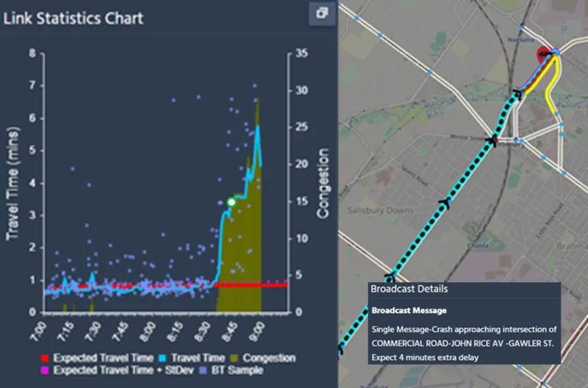
Task: Click the 8:45 time axis label
Action: pyautogui.click(x=229, y=331)
